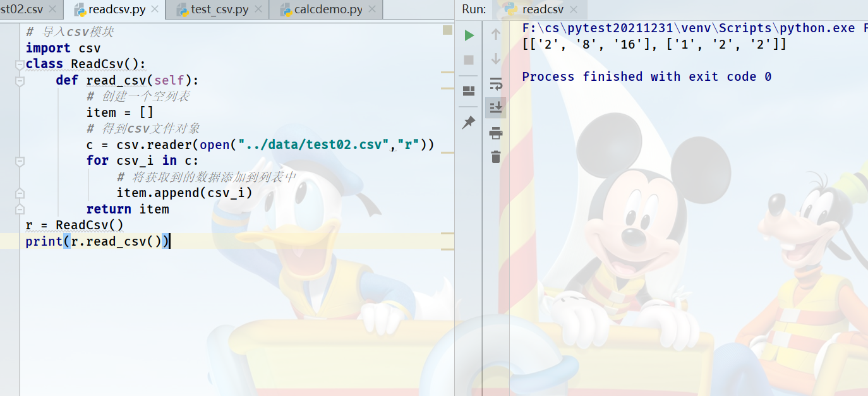Screen dimensions: 868x396
Task: Click the stripe mark beside class ReadCsv line
Action: click(x=448, y=72)
